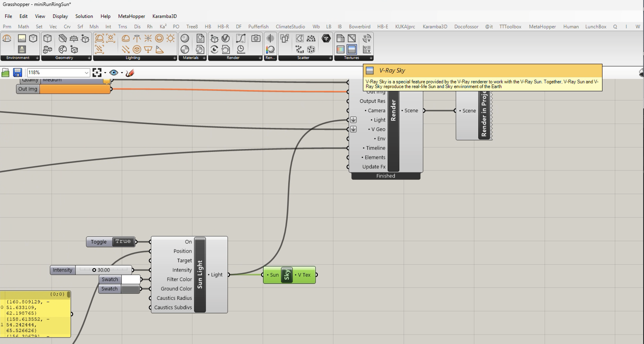Open the Solution menu
Image resolution: width=644 pixels, height=344 pixels.
(84, 16)
